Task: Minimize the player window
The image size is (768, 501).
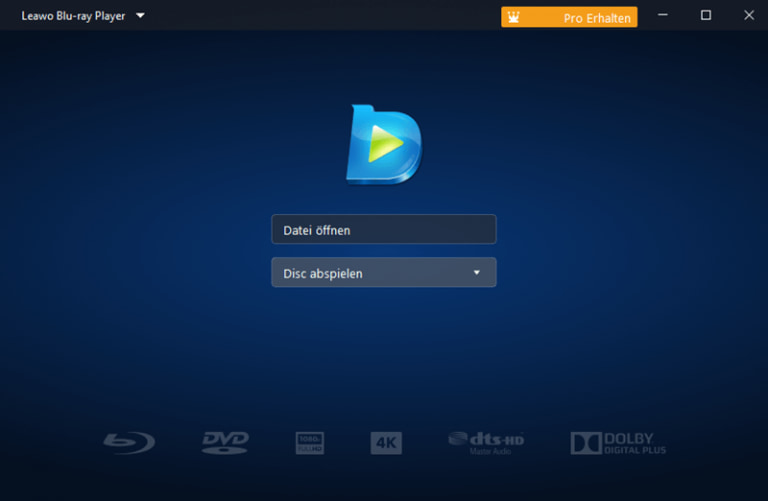Action: (x=663, y=15)
